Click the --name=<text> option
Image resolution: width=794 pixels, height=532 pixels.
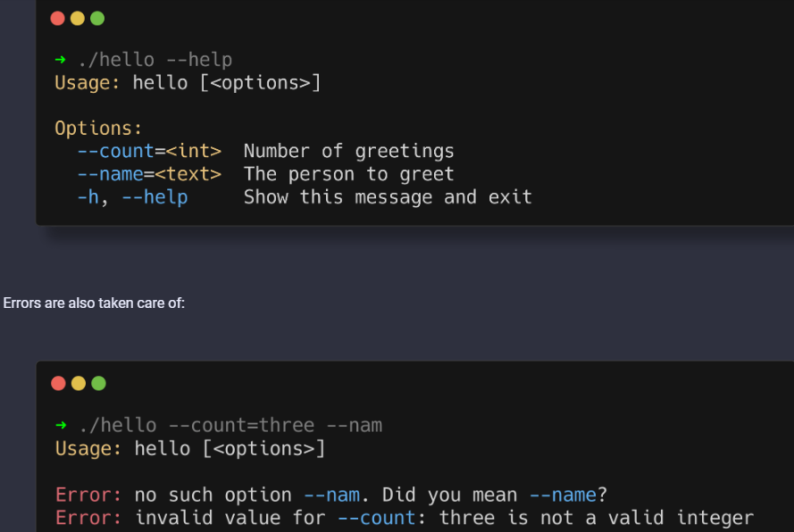149,174
